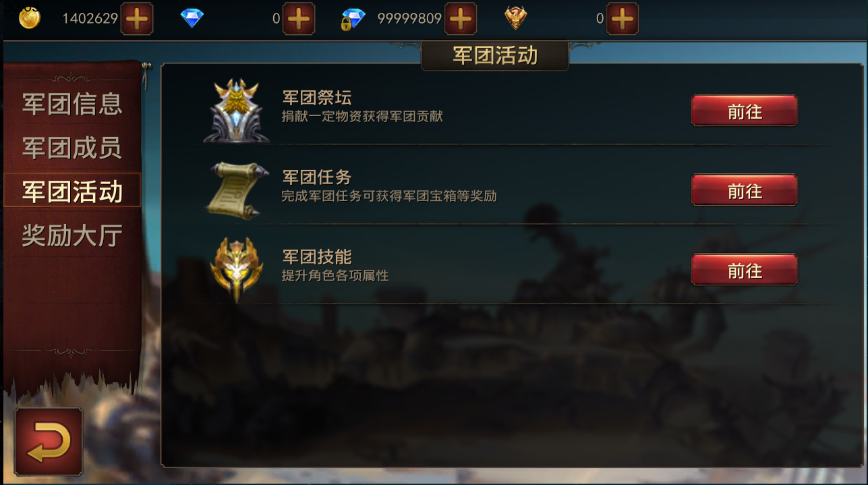Add more gold coins with plus button

[x=137, y=19]
